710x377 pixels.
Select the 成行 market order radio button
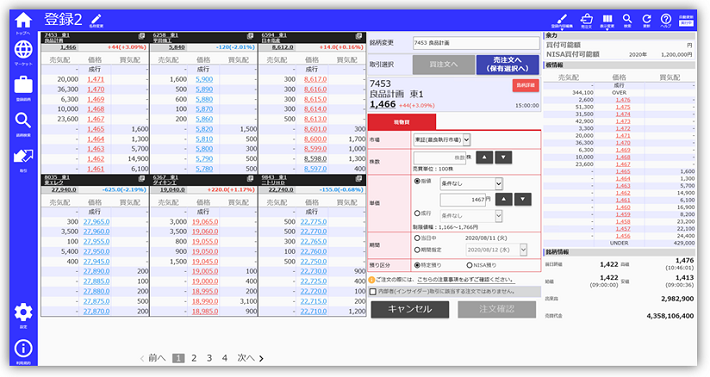pos(417,213)
